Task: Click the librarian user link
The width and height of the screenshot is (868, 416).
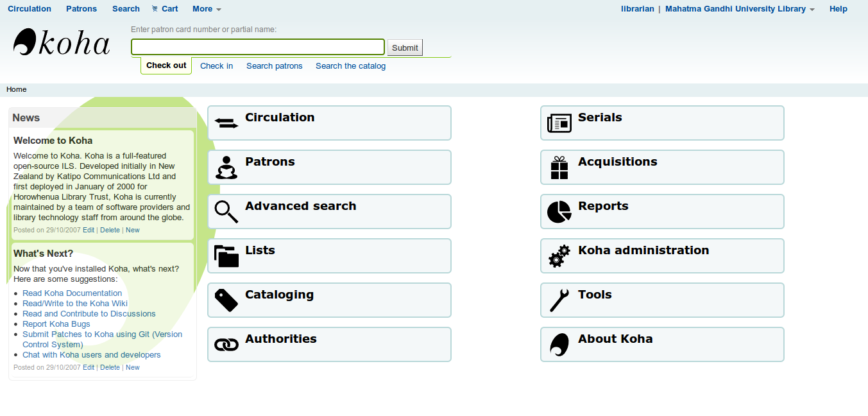Action: point(638,8)
